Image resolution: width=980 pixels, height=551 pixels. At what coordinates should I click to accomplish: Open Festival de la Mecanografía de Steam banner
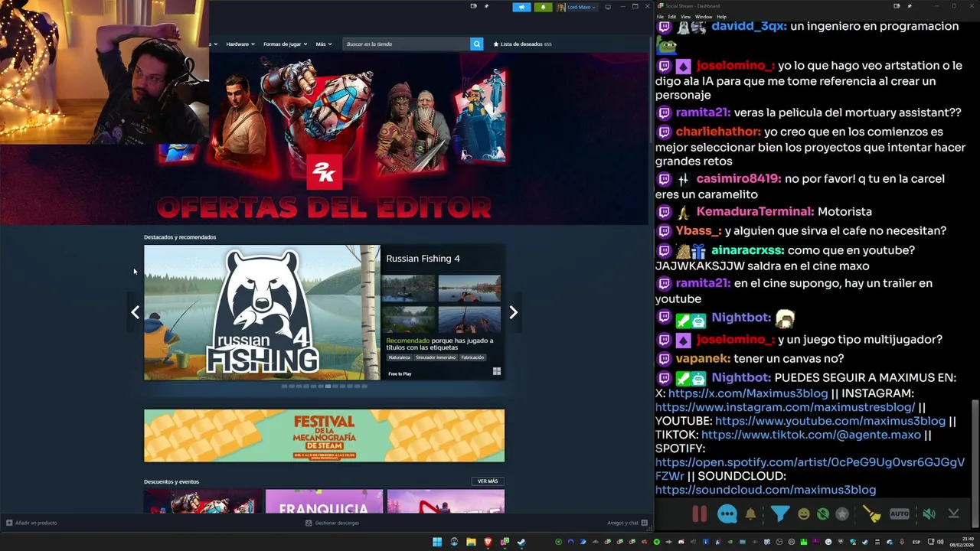tap(324, 435)
